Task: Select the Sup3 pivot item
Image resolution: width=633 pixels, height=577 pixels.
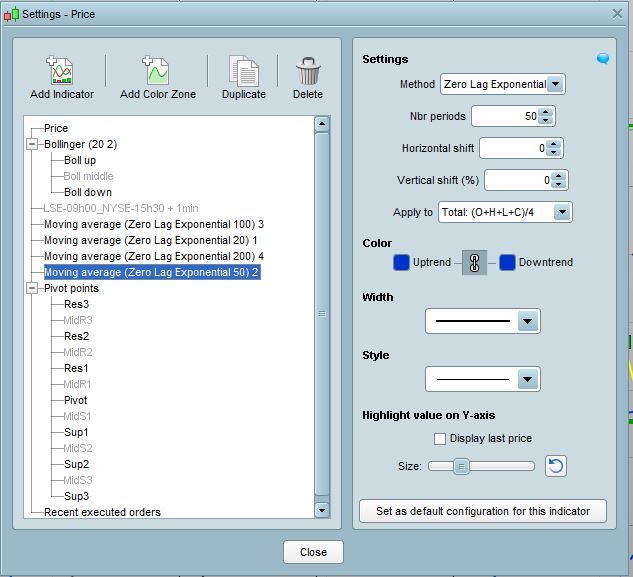Action: pos(76,496)
